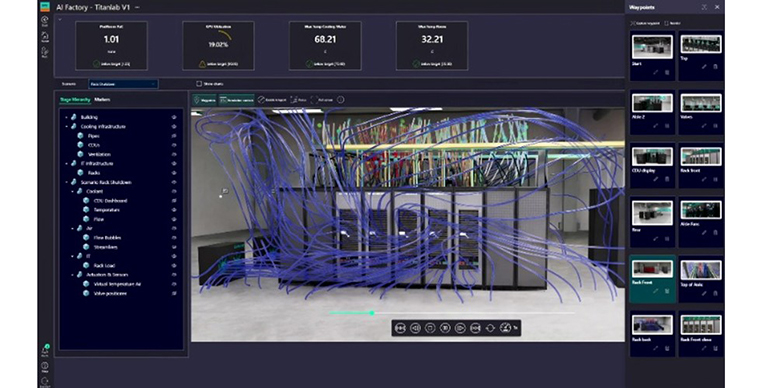Screen dimensions: 770x388
Task: Delete the Rack back waypoint
Action: click(667, 348)
